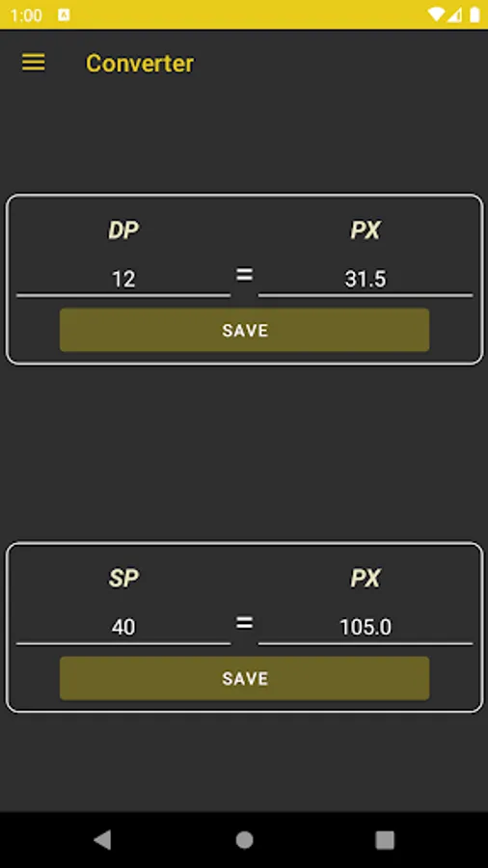Tap the 1:00 clock in status bar
This screenshot has height=868, width=488.
point(26,14)
